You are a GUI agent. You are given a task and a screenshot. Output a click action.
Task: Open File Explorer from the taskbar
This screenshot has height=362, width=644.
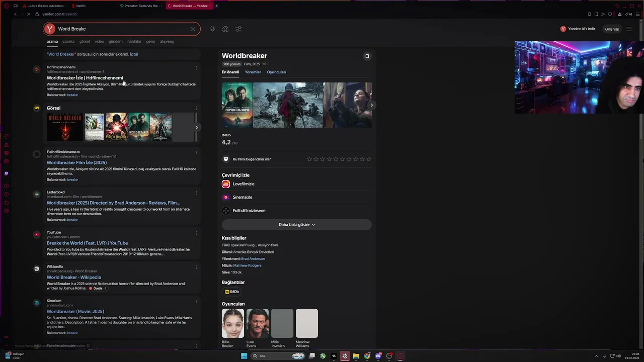[x=356, y=356]
